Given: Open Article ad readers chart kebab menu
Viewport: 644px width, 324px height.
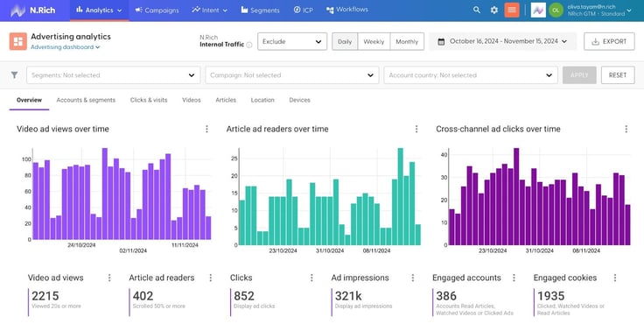Looking at the screenshot, I should point(416,129).
